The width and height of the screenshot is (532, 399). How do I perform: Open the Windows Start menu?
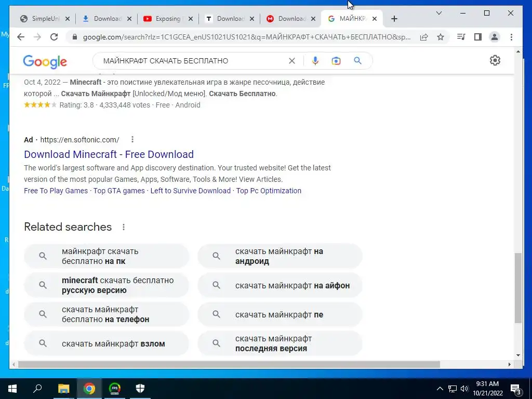pos(12,389)
